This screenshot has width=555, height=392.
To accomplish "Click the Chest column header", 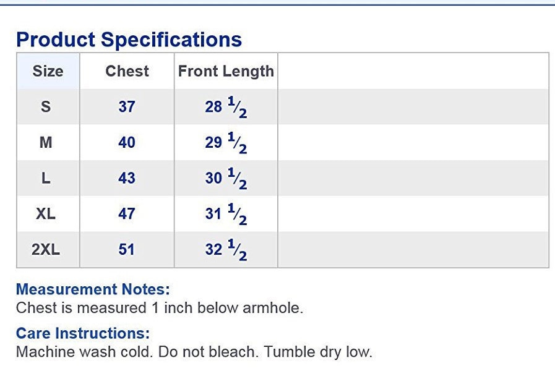I will (127, 71).
